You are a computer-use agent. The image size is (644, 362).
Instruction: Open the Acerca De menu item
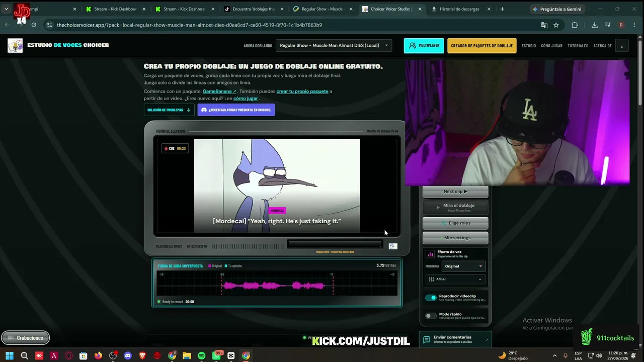[x=602, y=46]
